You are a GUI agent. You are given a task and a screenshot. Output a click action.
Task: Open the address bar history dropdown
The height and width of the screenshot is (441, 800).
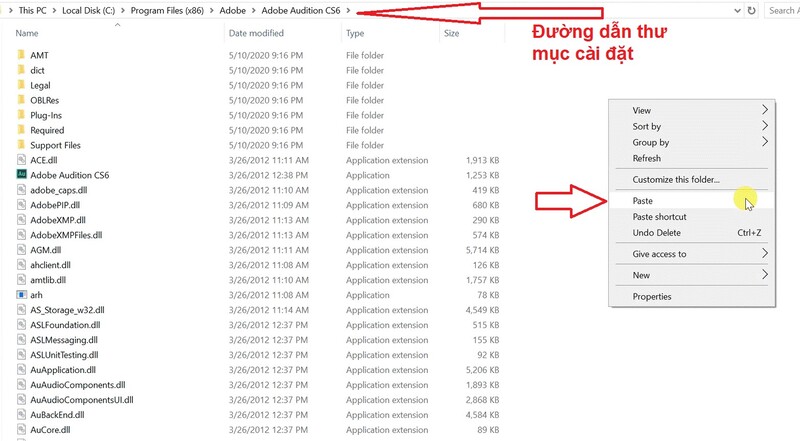coord(737,10)
